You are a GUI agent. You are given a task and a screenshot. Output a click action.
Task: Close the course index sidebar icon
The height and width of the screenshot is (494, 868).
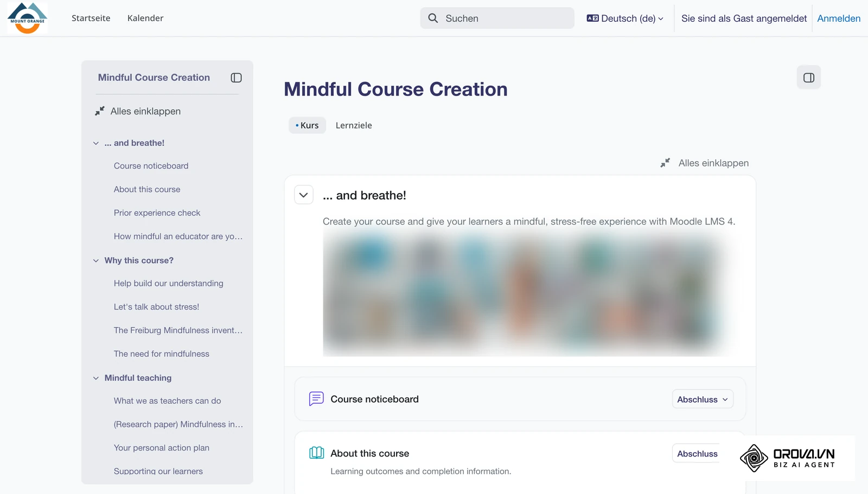tap(236, 78)
